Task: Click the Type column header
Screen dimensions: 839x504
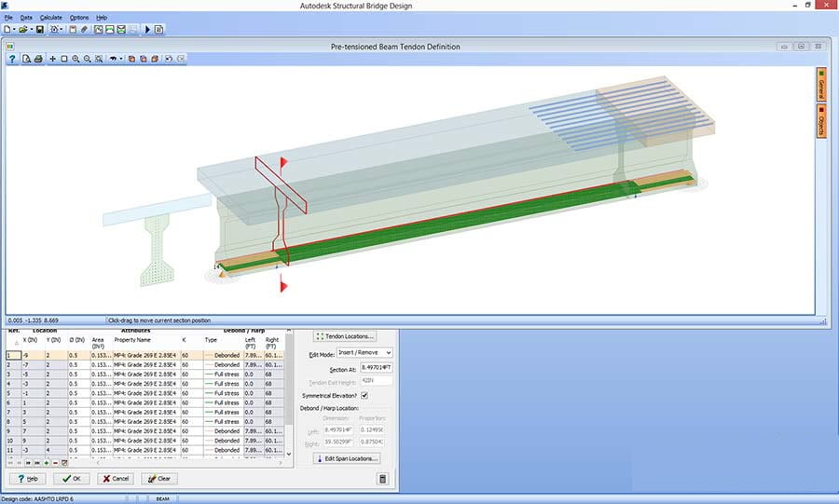Action: 211,340
